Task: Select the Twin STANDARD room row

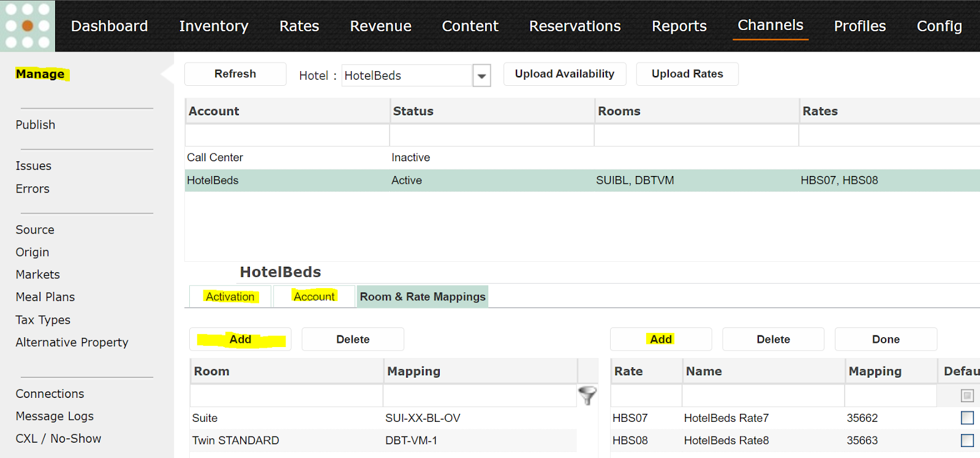Action: tap(383, 440)
